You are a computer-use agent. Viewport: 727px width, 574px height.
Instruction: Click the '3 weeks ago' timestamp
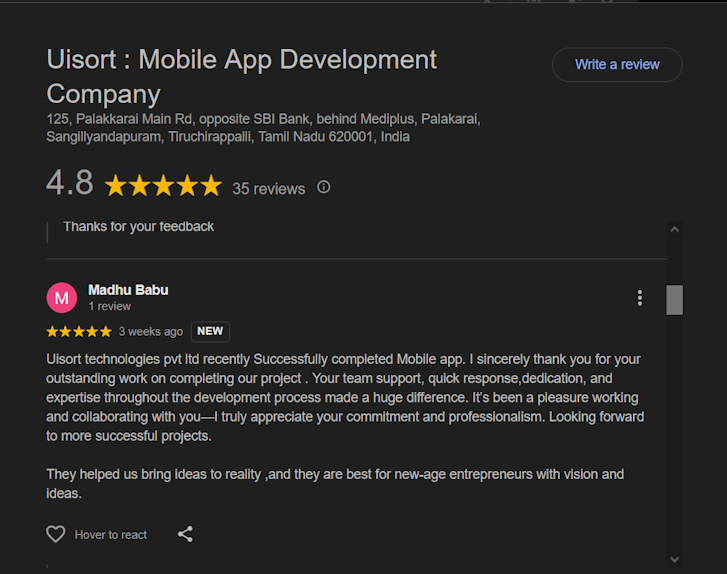[x=150, y=332]
